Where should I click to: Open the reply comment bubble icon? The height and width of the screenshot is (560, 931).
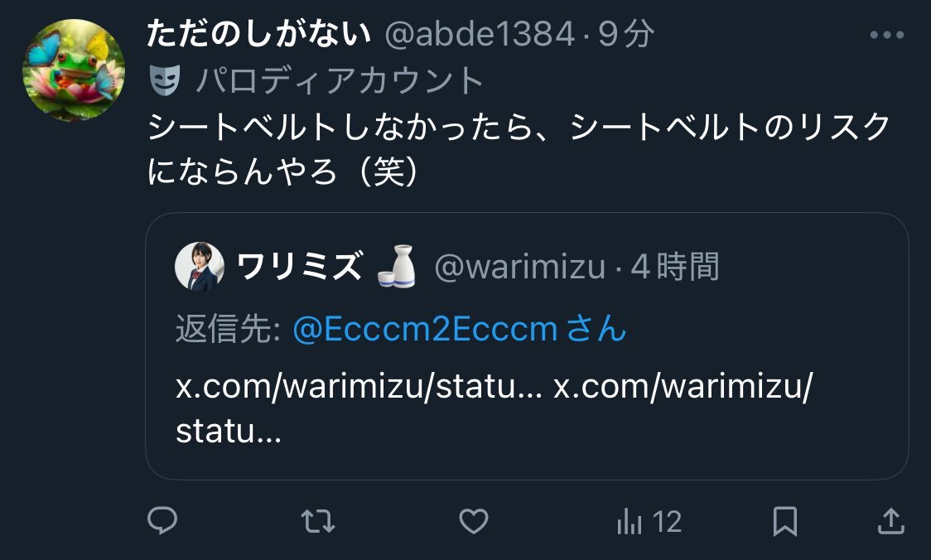pos(162,521)
